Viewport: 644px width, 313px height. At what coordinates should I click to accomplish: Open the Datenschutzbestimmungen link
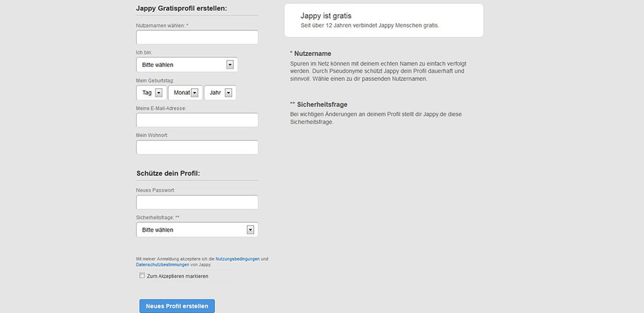162,265
